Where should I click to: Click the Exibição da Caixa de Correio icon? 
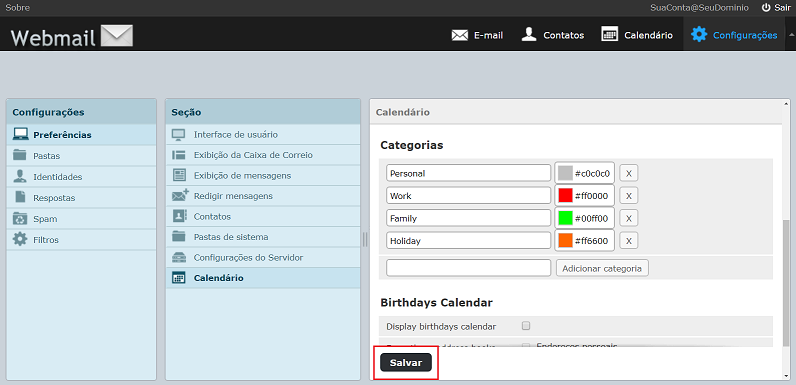click(179, 155)
